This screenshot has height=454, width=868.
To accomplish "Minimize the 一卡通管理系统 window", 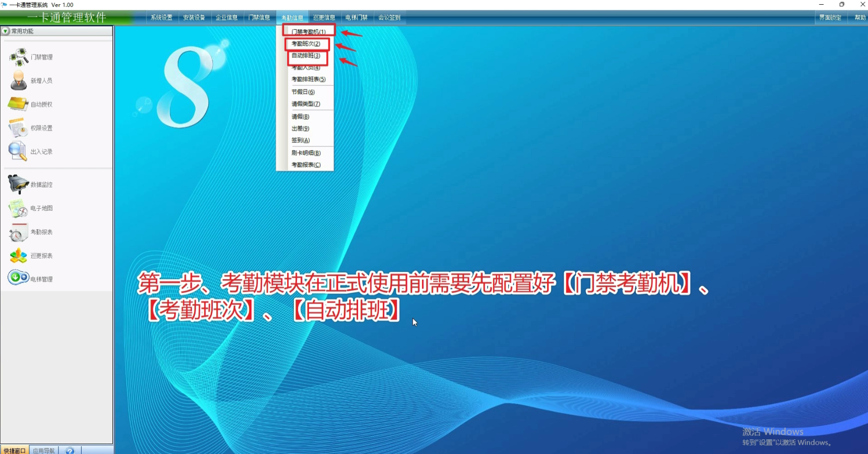I will pos(821,5).
